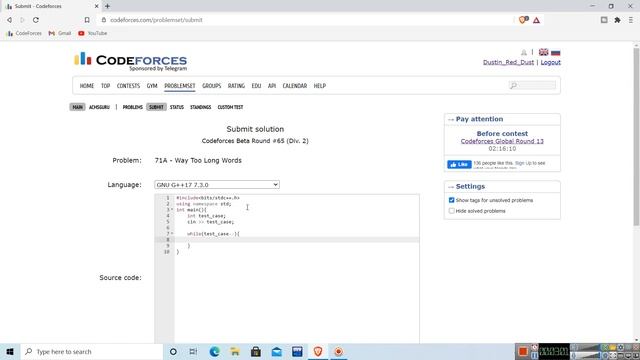Open Brave Rewards triangle icon
640x360 pixels.
click(536, 20)
